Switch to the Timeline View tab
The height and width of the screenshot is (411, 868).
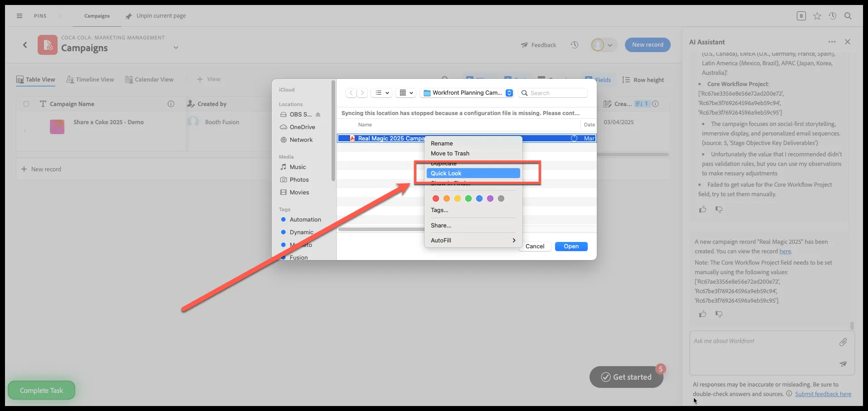(x=90, y=79)
